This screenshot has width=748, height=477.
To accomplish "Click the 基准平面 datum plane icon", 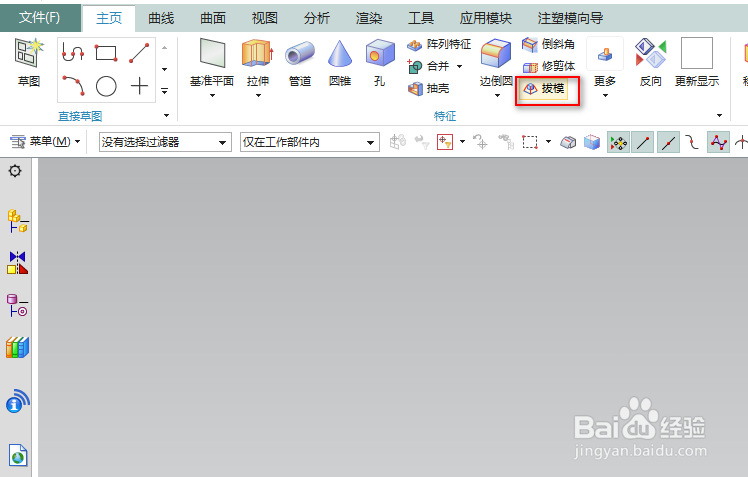I will (x=212, y=53).
